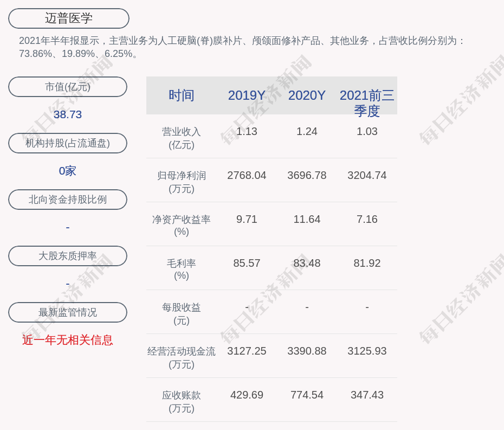504x430 pixels.
Task: Select the ROE value 11.64
Action: point(307,220)
